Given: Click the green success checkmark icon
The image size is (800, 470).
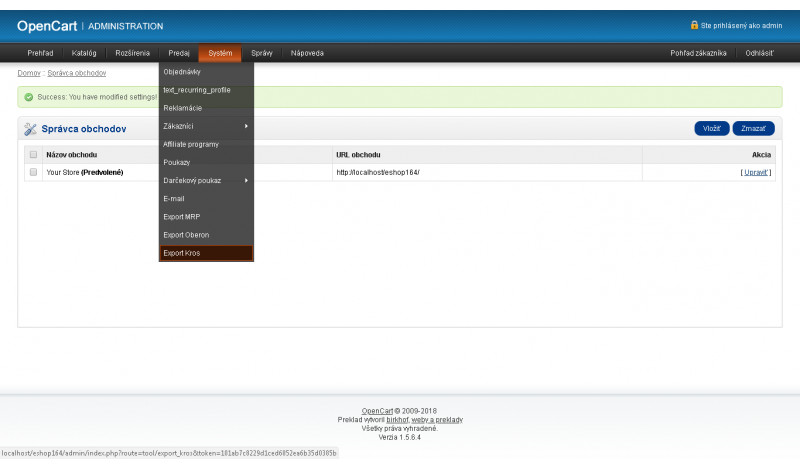Looking at the screenshot, I should (29, 97).
